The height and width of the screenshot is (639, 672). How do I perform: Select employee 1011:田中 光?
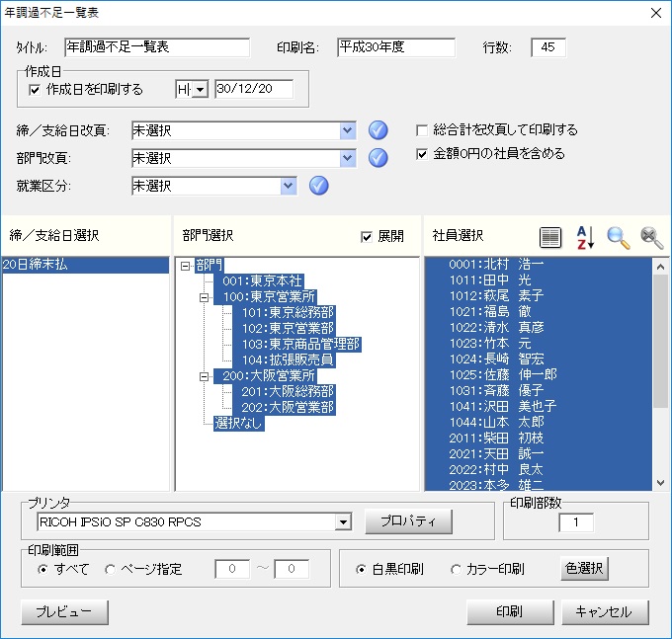tap(539, 280)
